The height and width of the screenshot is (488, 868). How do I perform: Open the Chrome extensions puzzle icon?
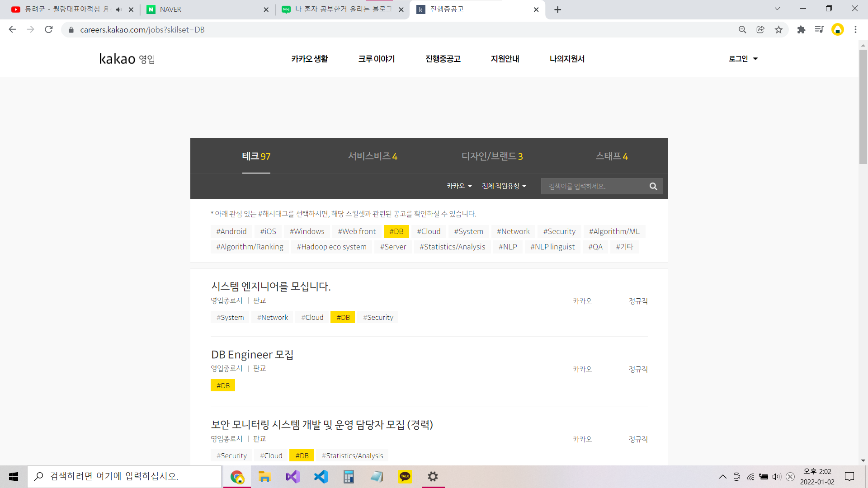pyautogui.click(x=801, y=30)
